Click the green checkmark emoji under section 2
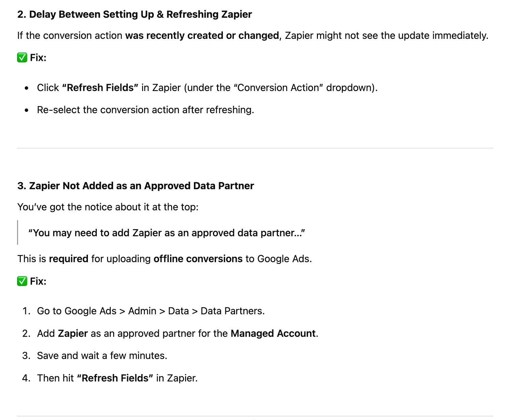This screenshot has height=420, width=505. coord(22,58)
